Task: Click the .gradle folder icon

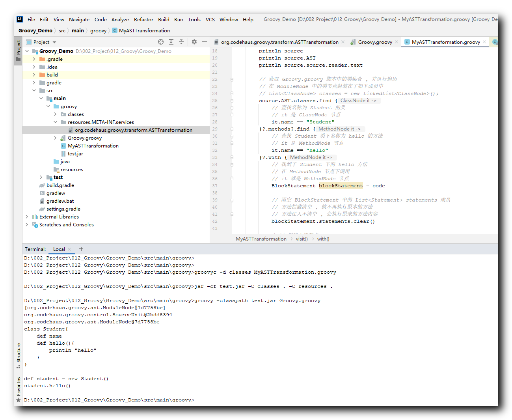Action: (42, 59)
